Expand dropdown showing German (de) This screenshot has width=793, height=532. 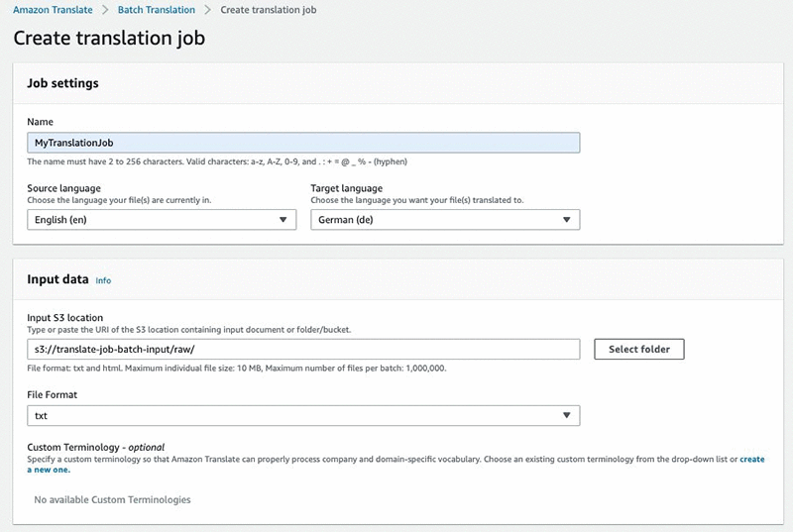[436, 220]
